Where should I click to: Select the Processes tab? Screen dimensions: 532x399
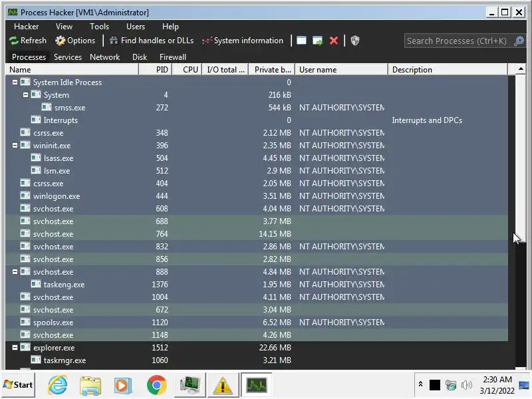click(29, 57)
